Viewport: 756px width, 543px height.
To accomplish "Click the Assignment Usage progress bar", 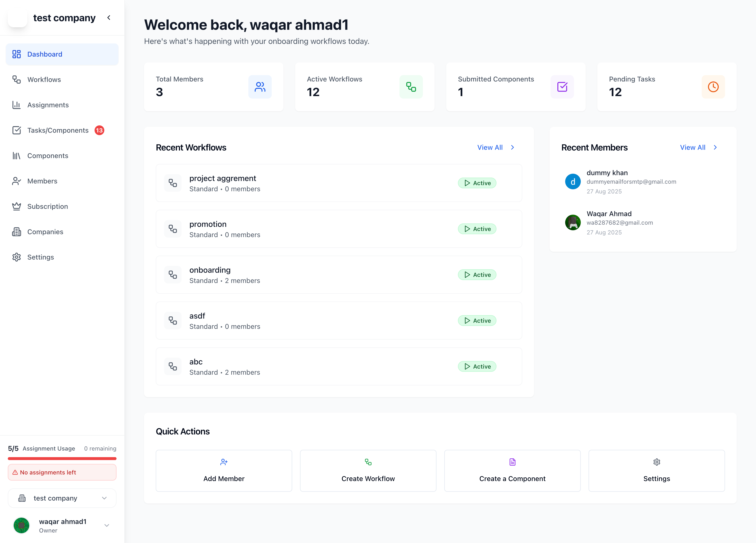I will click(62, 459).
